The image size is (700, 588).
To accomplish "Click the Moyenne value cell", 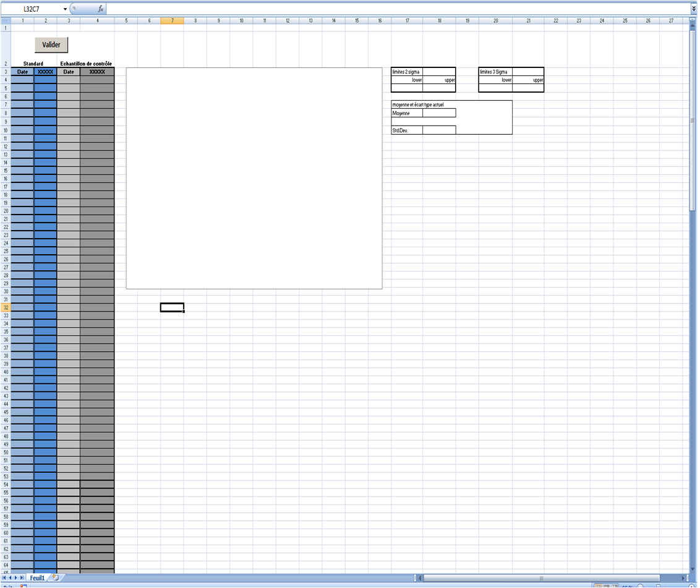I will point(439,113).
